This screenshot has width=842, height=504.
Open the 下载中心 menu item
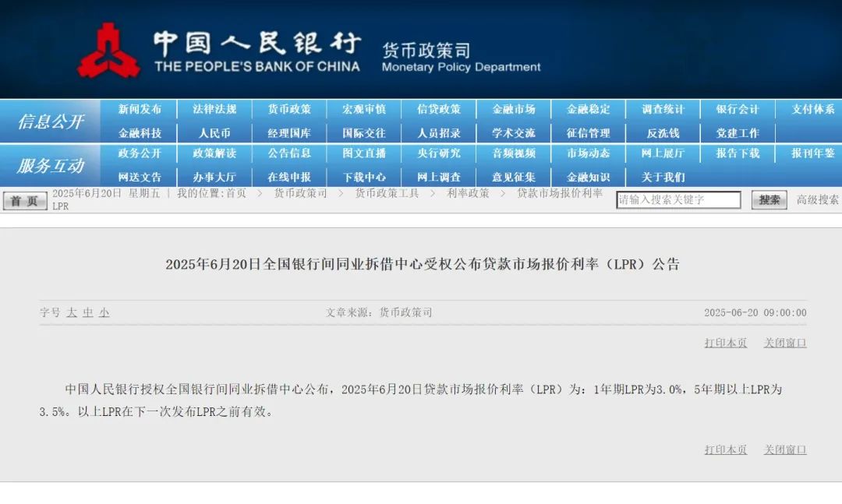point(364,178)
